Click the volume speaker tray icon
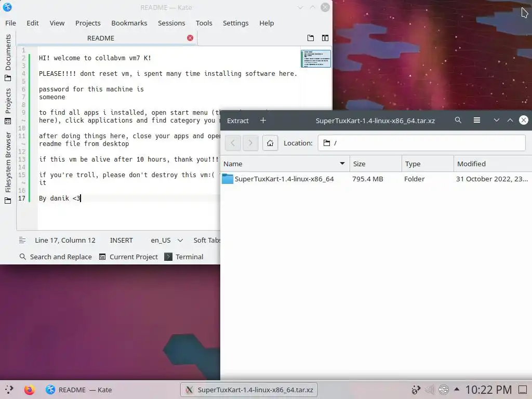Screen dimensions: 532x399 click(430, 390)
